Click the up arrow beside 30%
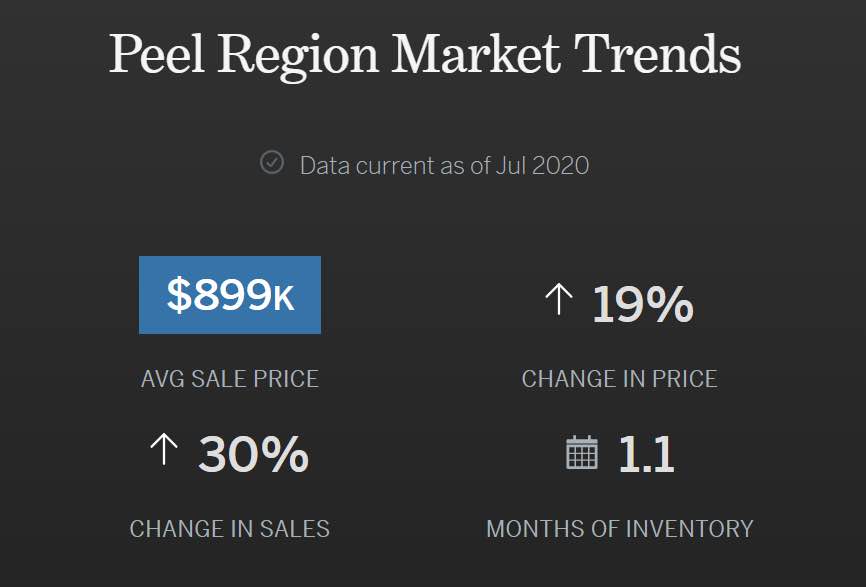866x587 pixels. click(164, 448)
